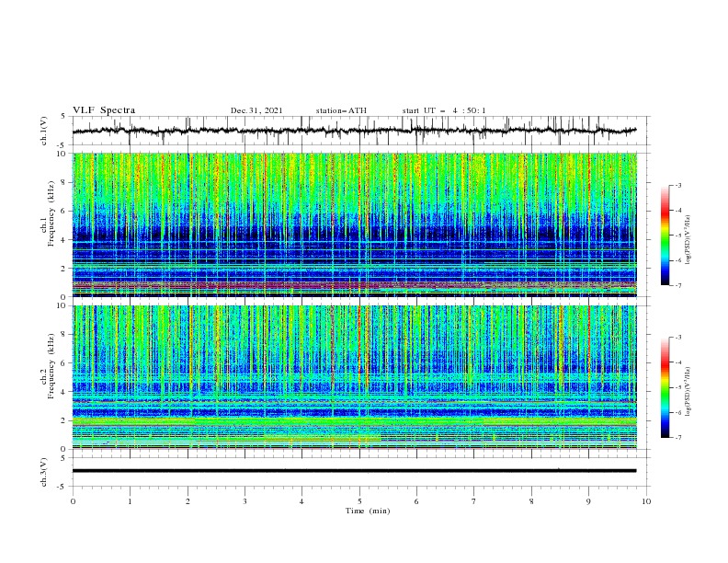Click the 'VLF Spectra' title text
728x563 pixels.
[104, 110]
